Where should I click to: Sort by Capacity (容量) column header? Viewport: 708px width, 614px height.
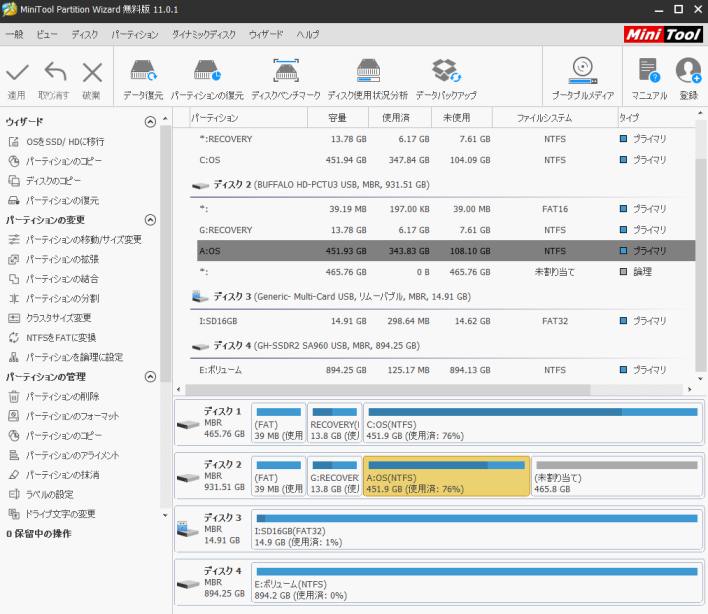338,118
